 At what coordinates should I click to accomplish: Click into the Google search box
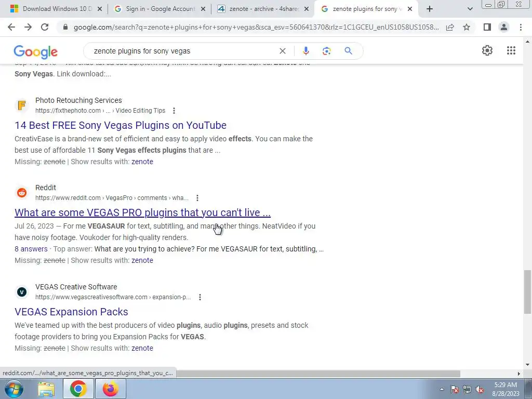click(183, 51)
